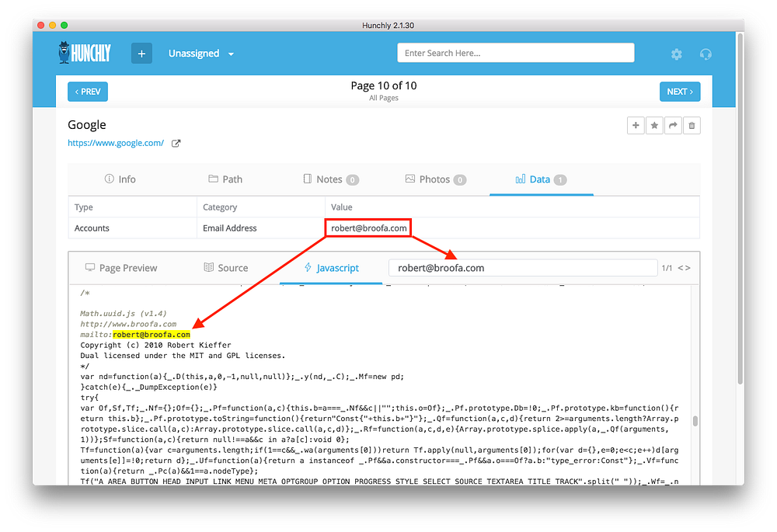Image resolution: width=777 pixels, height=532 pixels.
Task: Open settings gear icon
Action: click(677, 54)
